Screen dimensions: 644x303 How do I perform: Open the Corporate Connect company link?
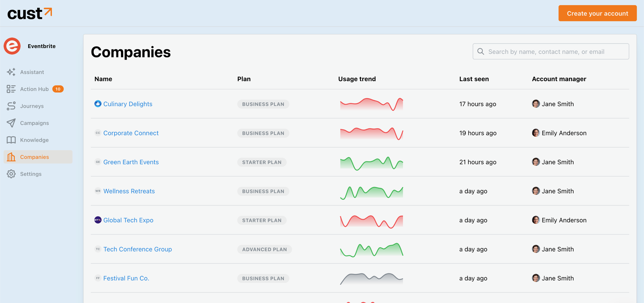click(x=131, y=133)
